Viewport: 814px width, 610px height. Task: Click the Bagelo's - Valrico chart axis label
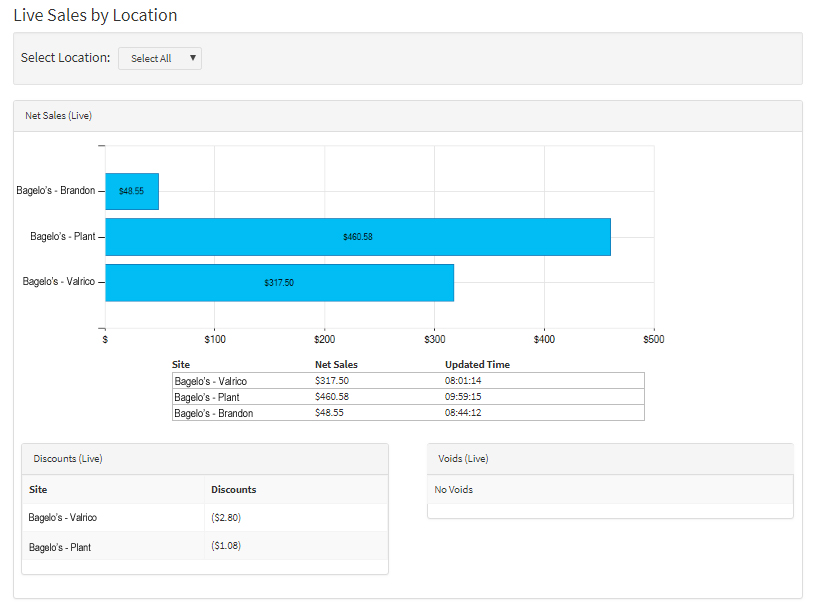(x=59, y=281)
